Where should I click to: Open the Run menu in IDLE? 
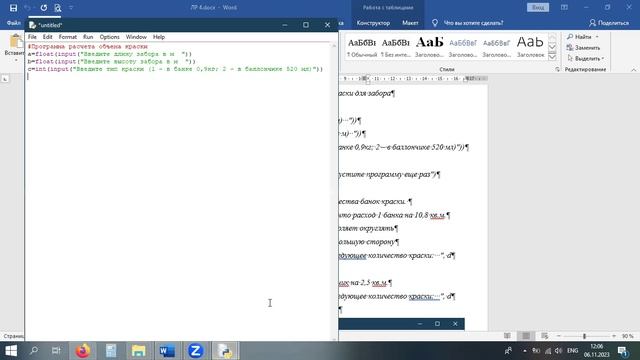click(x=88, y=37)
